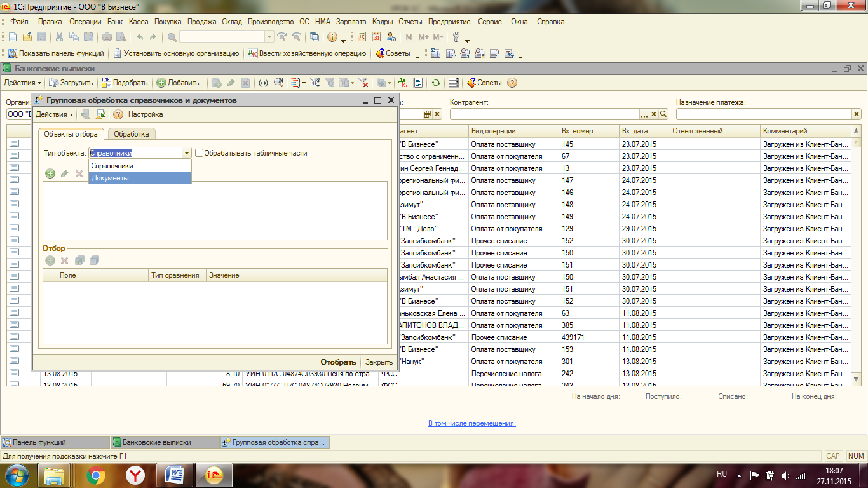
Task: Open the Банк menu
Action: pyautogui.click(x=115, y=22)
